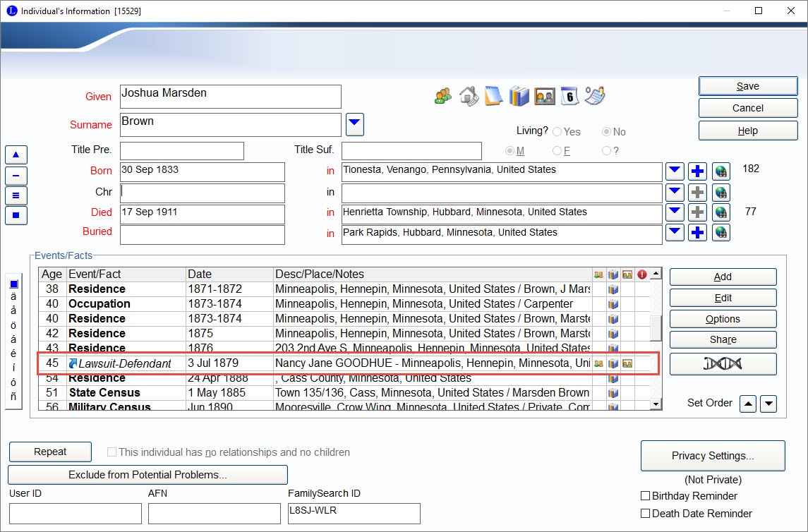The width and height of the screenshot is (808, 532).
Task: Select gender F radio button
Action: click(x=557, y=151)
